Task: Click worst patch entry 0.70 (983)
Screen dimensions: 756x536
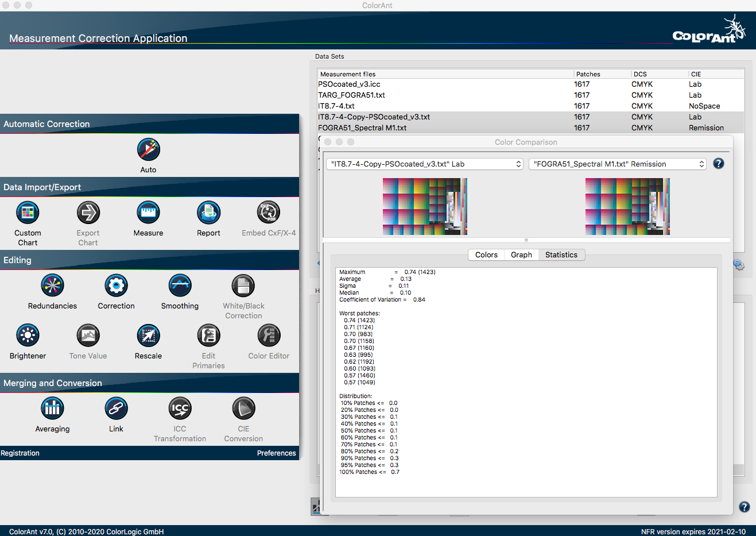Action: 358,334
